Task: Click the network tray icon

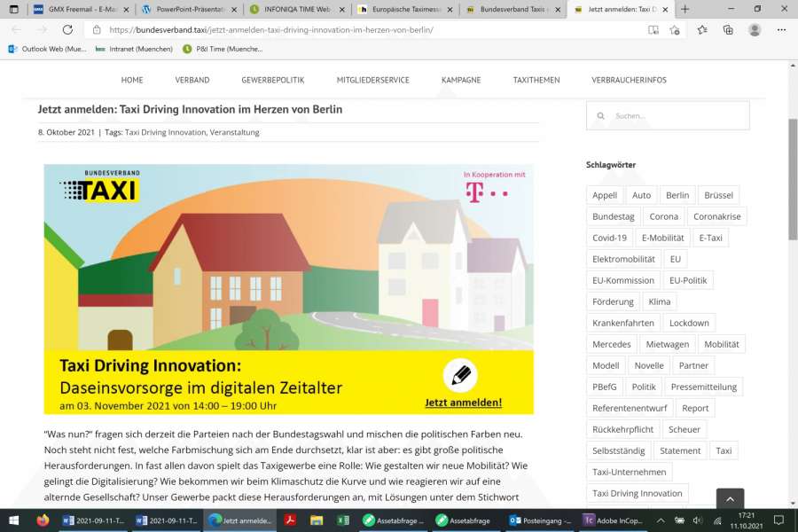Action: pos(717,520)
